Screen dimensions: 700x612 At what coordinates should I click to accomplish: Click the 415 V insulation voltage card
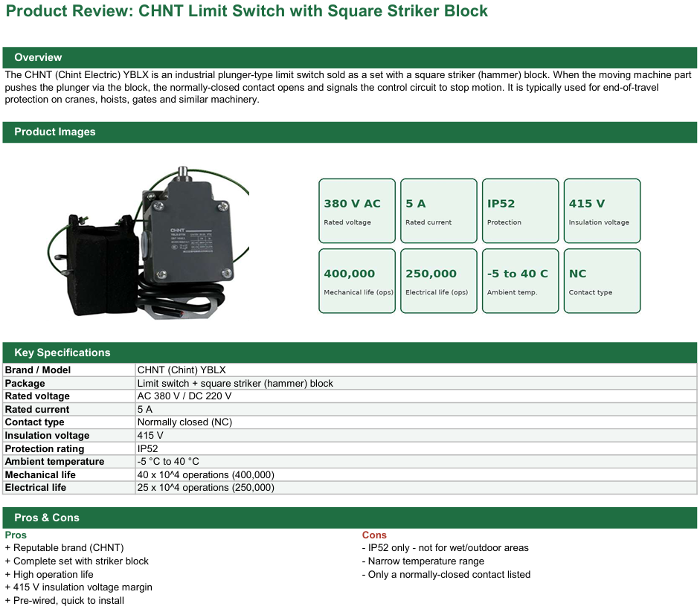[602, 210]
